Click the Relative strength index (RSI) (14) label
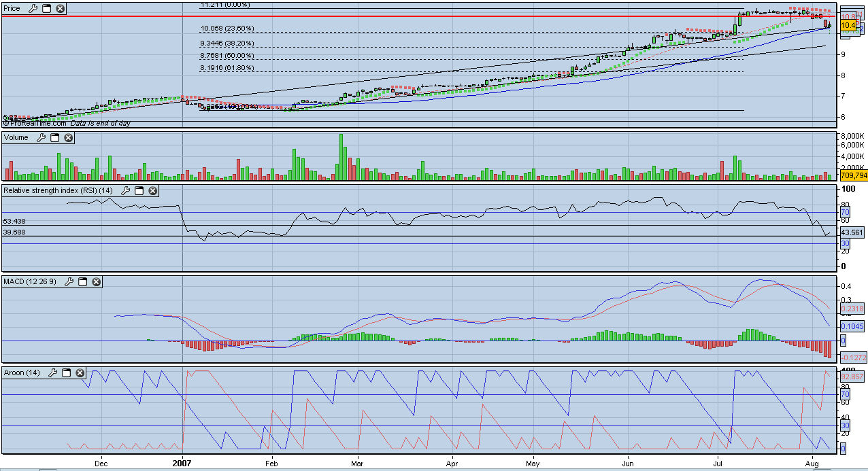The width and height of the screenshot is (868, 471). coord(59,191)
